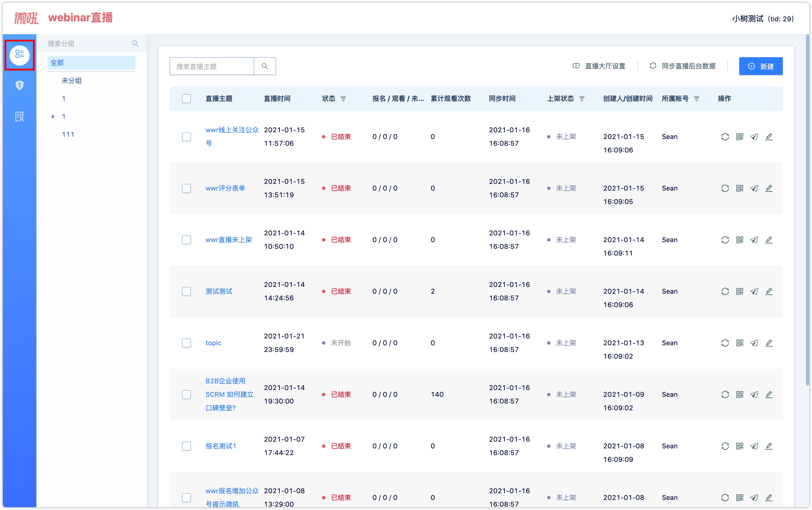Expand the collapsed group 1 arrow

click(x=53, y=117)
